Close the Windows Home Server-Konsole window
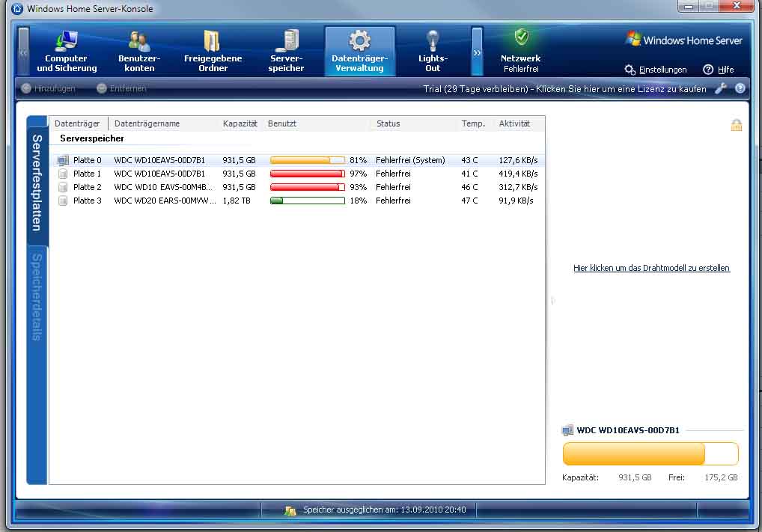 point(737,6)
